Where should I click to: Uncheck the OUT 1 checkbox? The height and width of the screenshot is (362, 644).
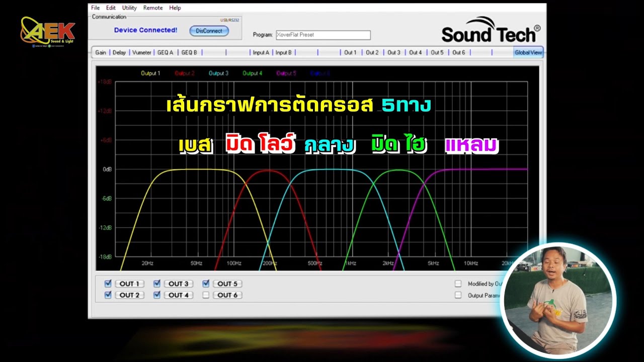coord(108,284)
